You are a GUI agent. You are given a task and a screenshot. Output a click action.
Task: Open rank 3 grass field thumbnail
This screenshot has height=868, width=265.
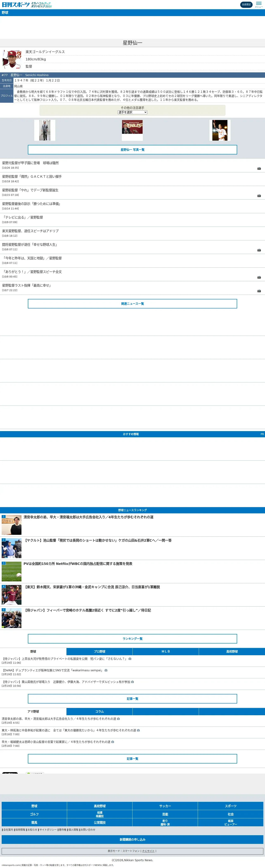(x=12, y=571)
